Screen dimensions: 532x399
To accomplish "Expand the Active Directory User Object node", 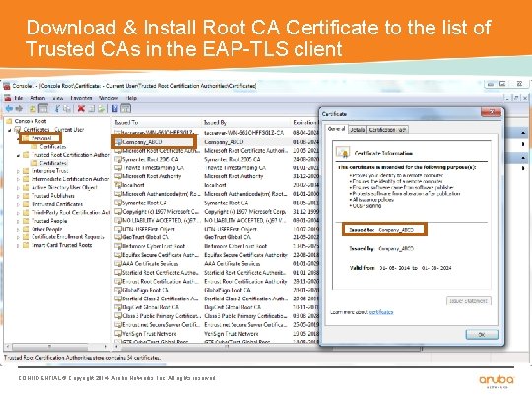I will pos(18,187).
